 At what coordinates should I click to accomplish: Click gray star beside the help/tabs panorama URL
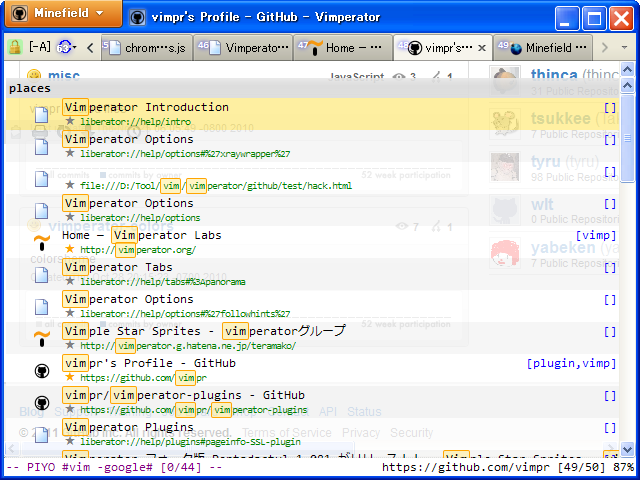[70, 281]
